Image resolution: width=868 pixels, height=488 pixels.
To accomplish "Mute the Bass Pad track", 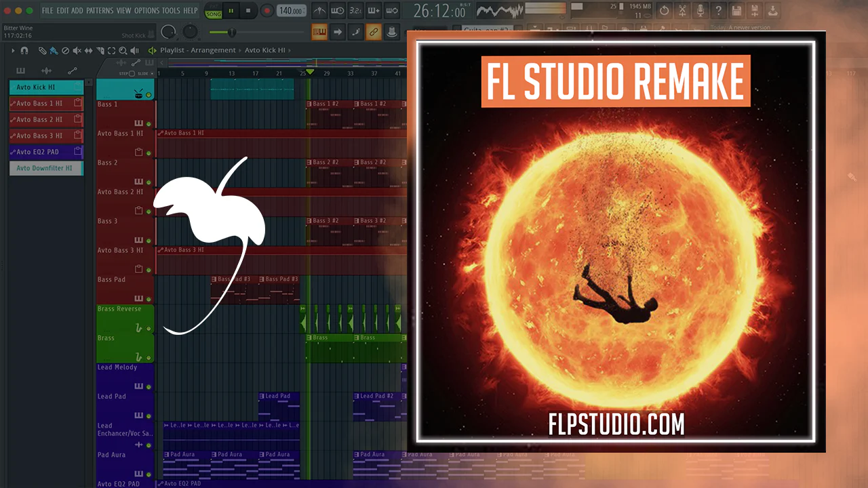I will pos(149,299).
